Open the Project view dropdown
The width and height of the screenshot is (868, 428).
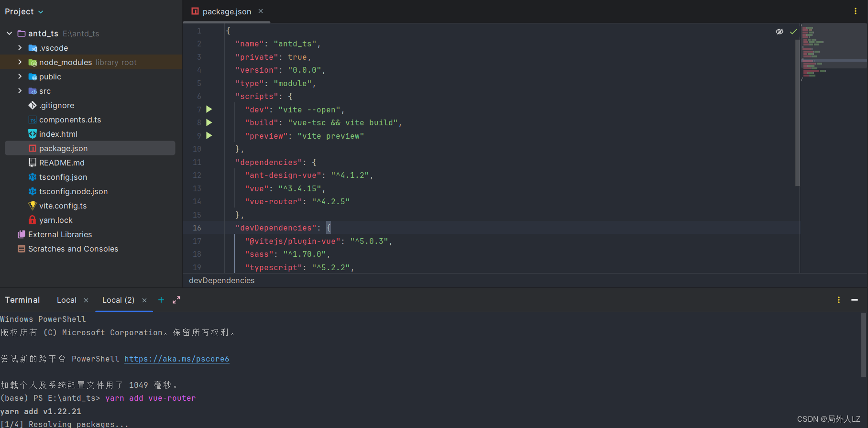24,11
